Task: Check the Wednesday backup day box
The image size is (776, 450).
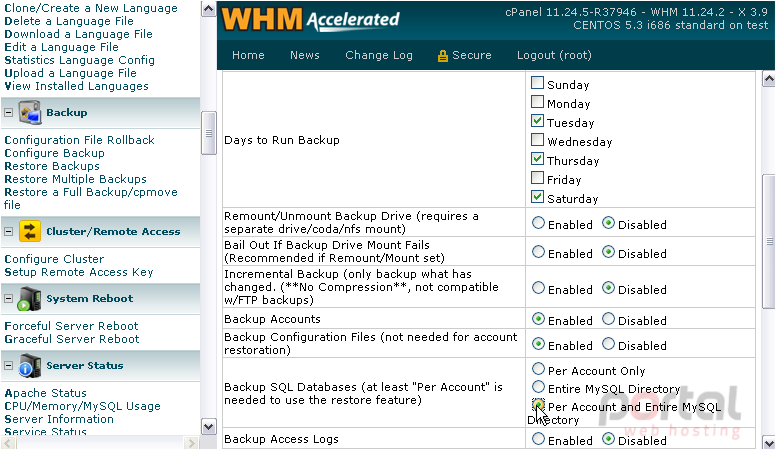Action: (x=537, y=140)
